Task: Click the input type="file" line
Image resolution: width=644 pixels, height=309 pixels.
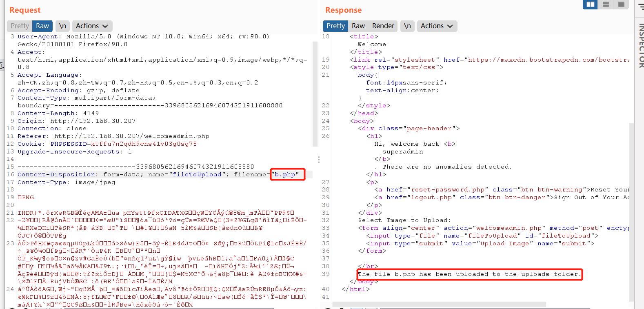Action: pos(482,236)
